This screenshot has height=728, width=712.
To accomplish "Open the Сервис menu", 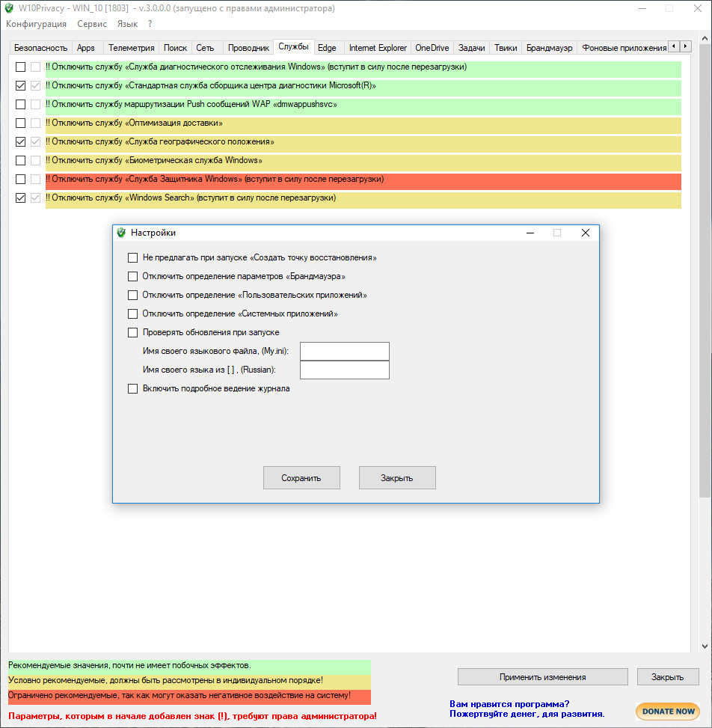I will (92, 24).
